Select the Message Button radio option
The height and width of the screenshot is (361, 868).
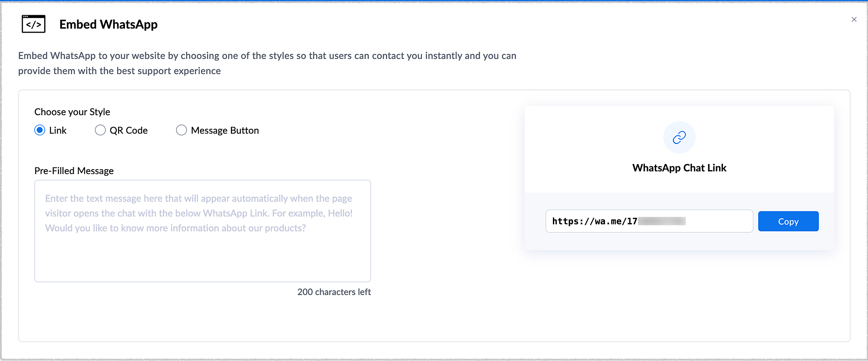(181, 130)
